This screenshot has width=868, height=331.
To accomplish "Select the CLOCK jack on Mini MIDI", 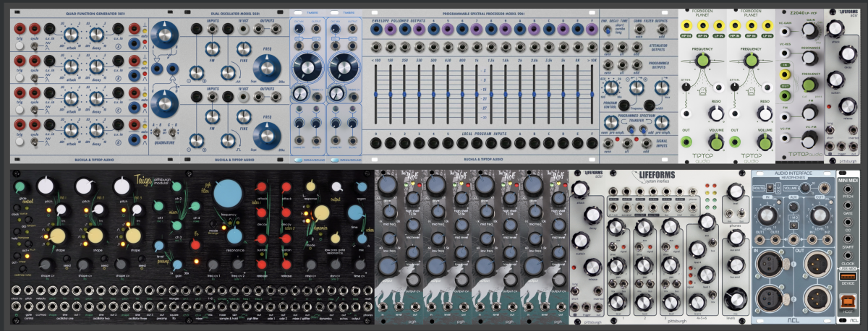I will click(848, 254).
